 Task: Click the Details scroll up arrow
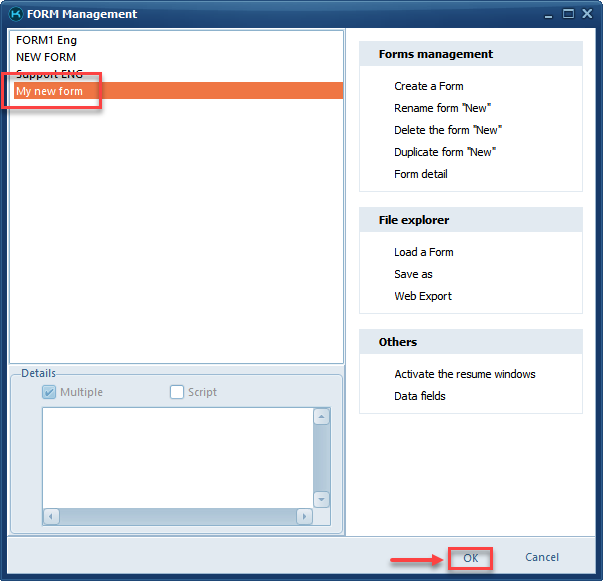[x=321, y=417]
